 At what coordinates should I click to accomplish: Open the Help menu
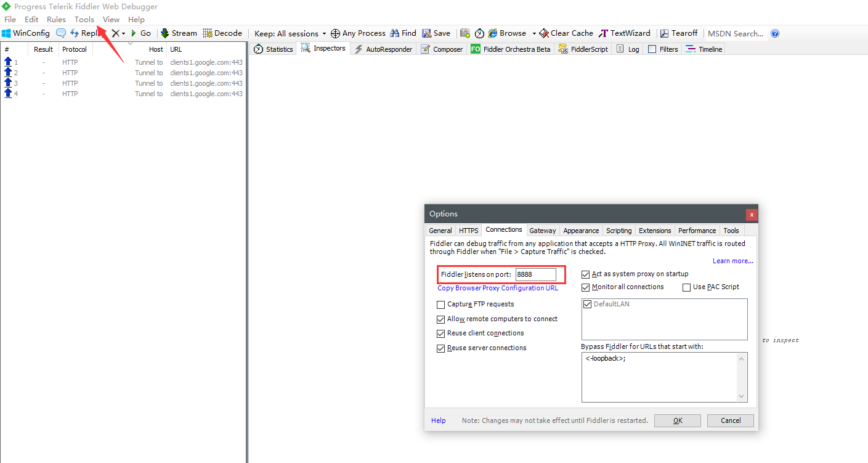click(136, 20)
